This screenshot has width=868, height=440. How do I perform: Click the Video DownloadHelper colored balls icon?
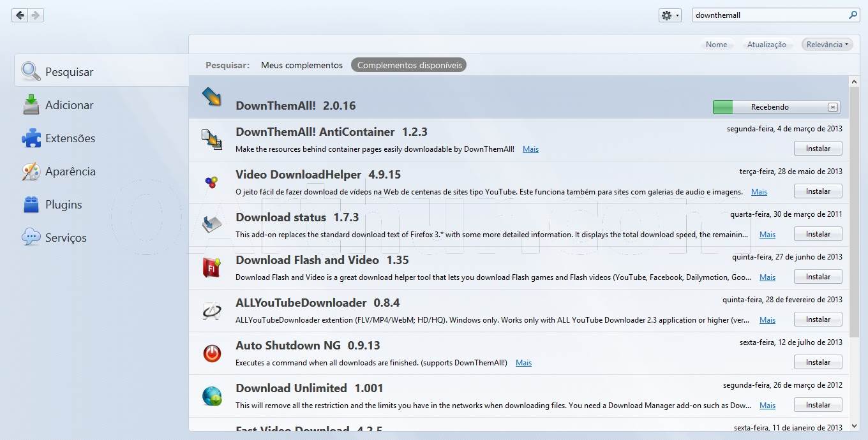[212, 182]
